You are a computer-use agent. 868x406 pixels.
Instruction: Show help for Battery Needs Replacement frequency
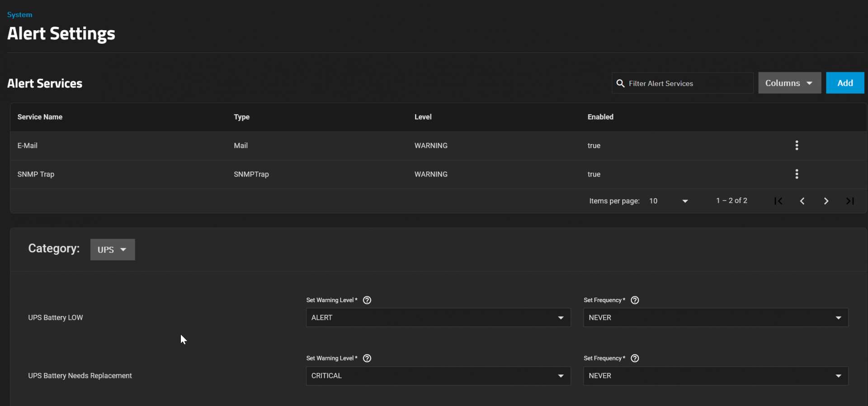[x=635, y=358]
